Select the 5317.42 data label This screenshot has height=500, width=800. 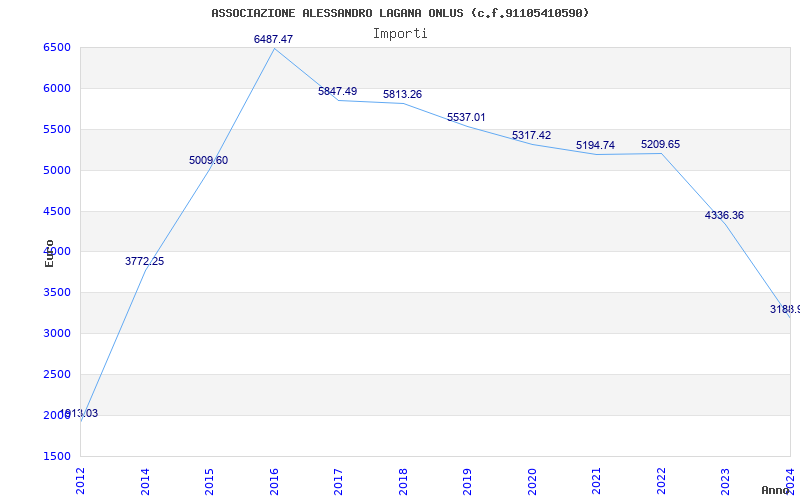(x=532, y=135)
